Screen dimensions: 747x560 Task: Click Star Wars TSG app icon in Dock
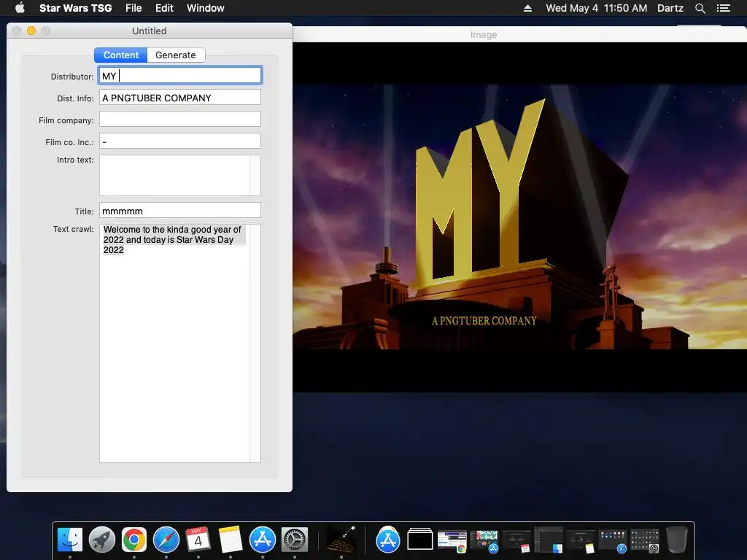[341, 540]
